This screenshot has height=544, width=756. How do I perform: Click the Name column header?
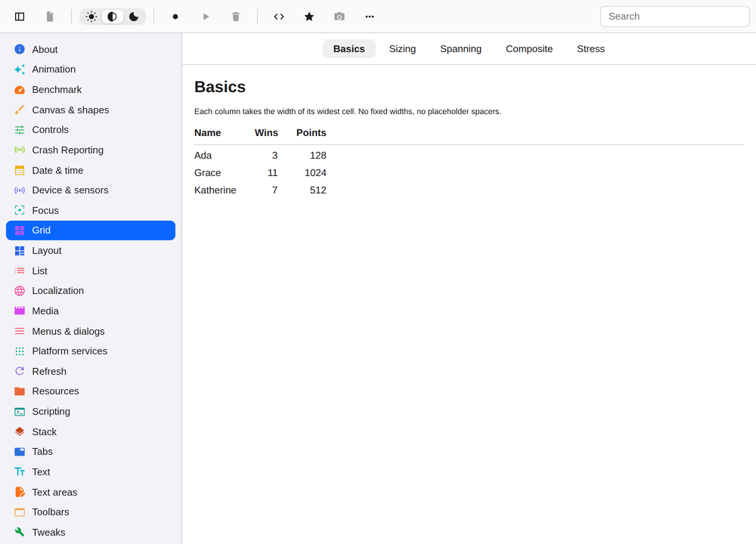click(x=208, y=133)
